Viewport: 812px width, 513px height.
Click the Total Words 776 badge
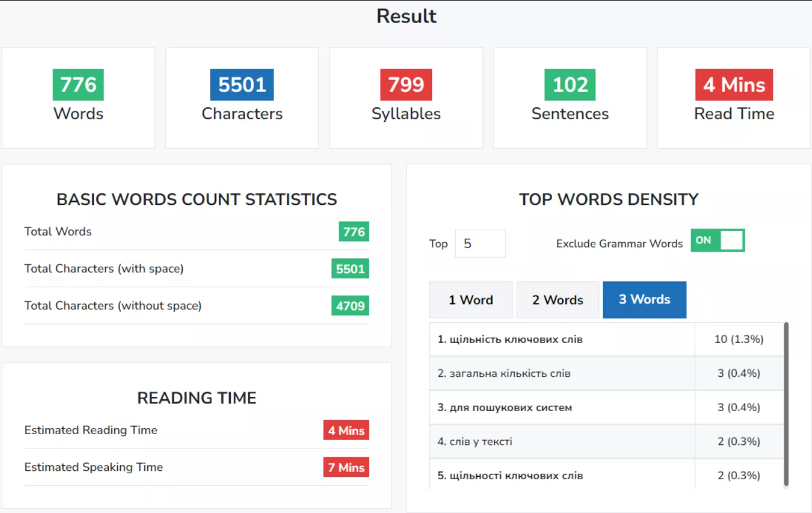point(354,232)
